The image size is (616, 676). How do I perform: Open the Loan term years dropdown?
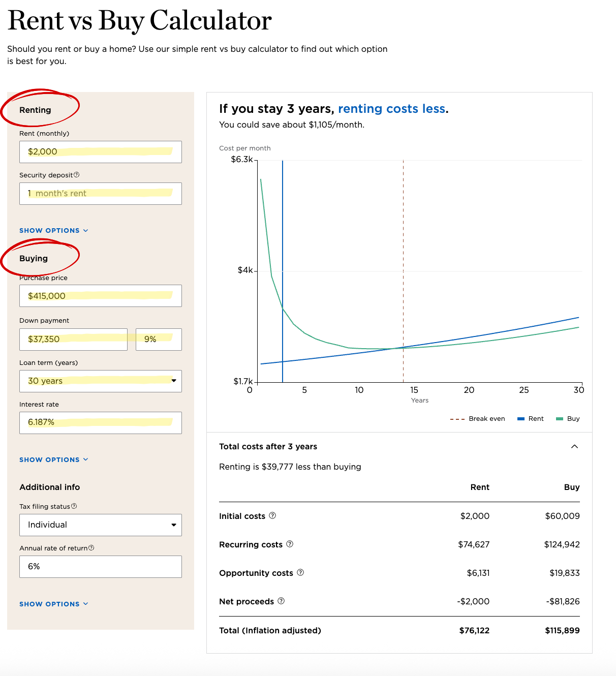101,381
